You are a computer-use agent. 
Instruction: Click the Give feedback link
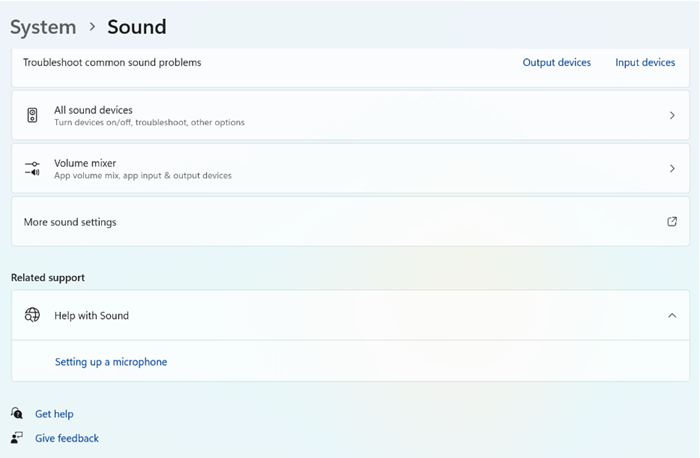67,438
